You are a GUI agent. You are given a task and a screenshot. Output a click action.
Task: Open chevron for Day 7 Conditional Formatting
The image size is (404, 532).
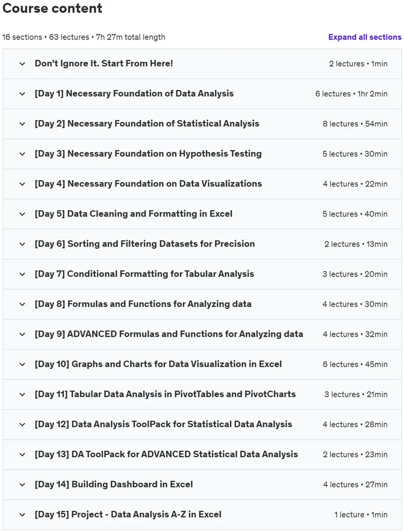point(22,274)
